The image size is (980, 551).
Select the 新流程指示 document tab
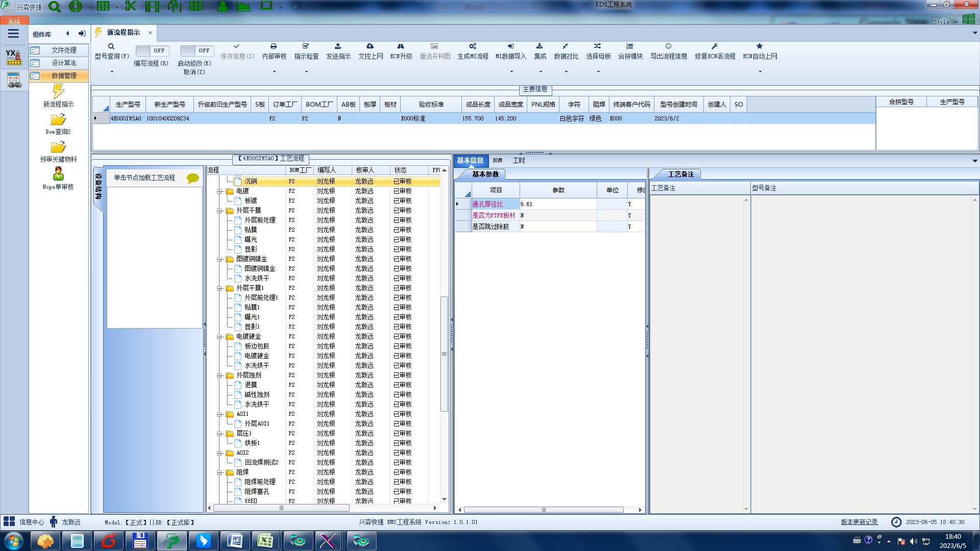tap(124, 33)
